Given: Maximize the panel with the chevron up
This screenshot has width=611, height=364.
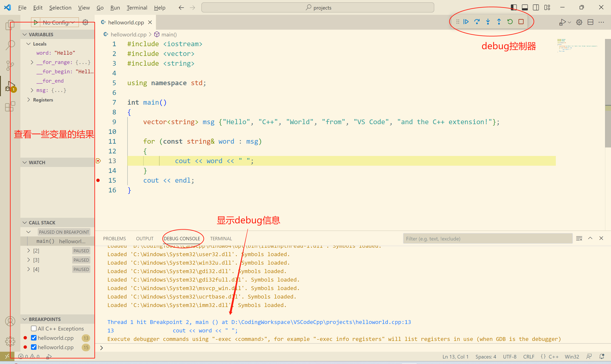Looking at the screenshot, I should click(x=590, y=238).
